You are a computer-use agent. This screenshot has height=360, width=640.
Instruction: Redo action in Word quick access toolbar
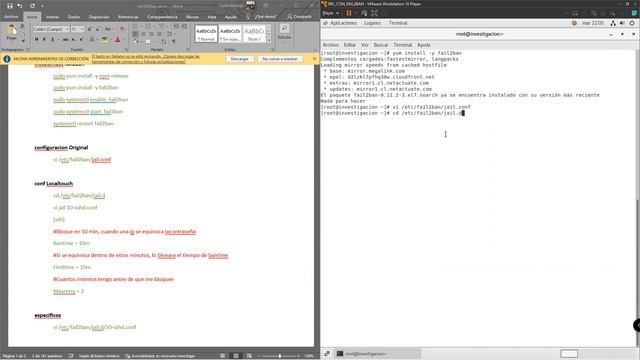click(32, 6)
